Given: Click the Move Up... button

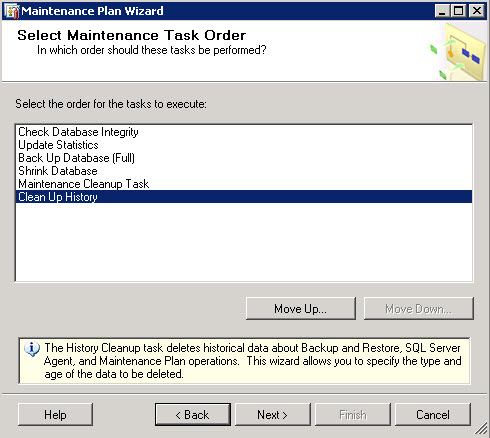Looking at the screenshot, I should [x=301, y=309].
